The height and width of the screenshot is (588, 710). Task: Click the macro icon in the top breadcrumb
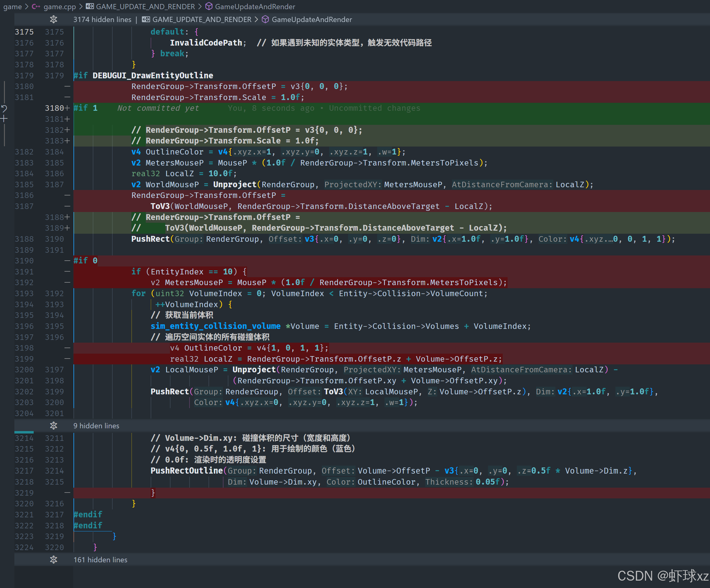pyautogui.click(x=90, y=6)
